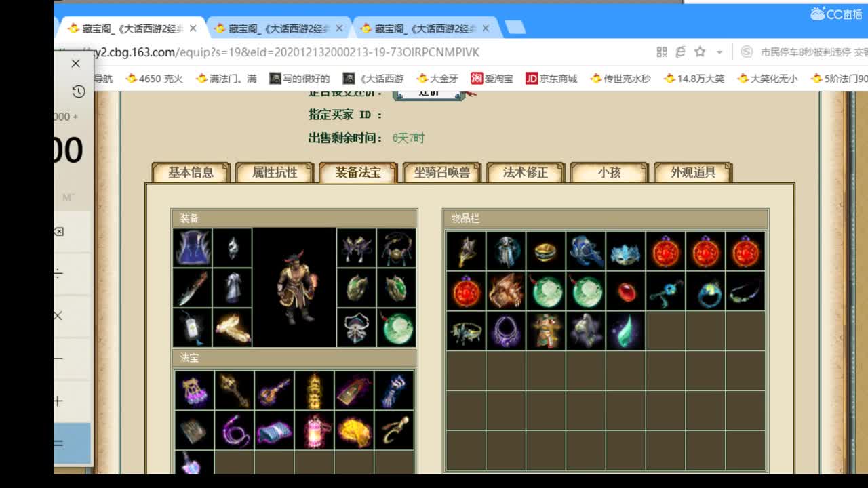Click the grey book magic treasure
Screen dimensions: 868x488
pos(194,430)
